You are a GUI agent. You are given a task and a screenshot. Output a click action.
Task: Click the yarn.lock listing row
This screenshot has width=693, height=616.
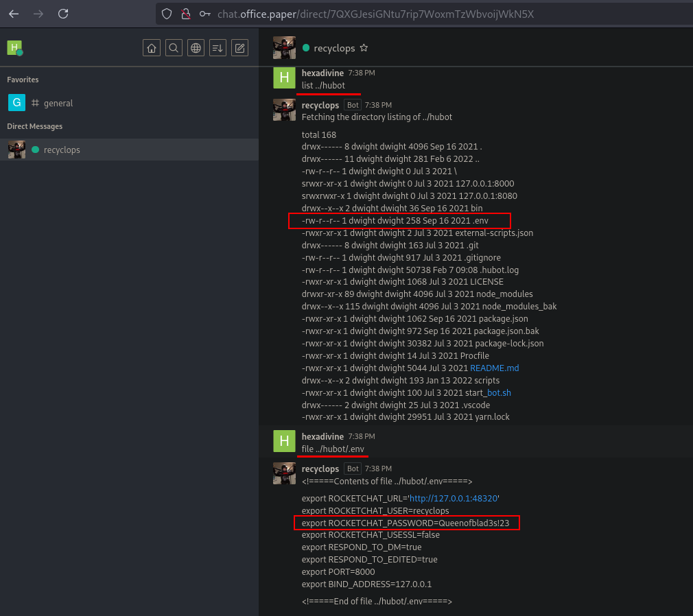tap(406, 416)
